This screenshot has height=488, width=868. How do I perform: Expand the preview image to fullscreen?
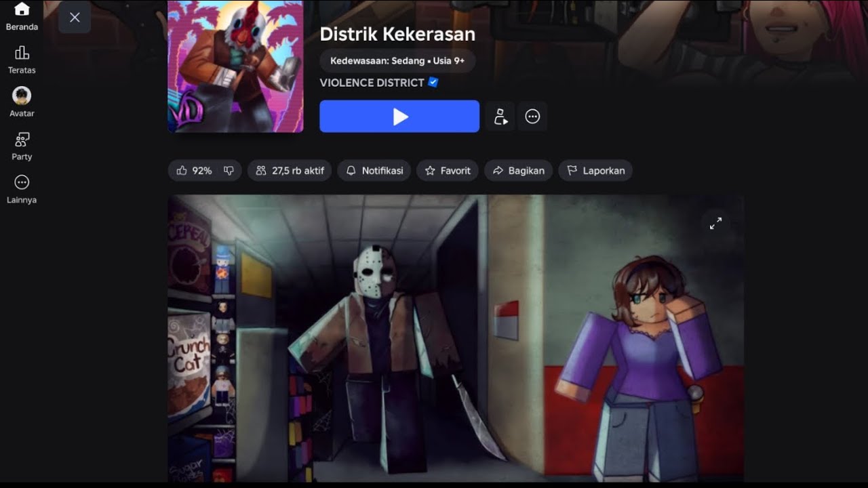click(715, 223)
